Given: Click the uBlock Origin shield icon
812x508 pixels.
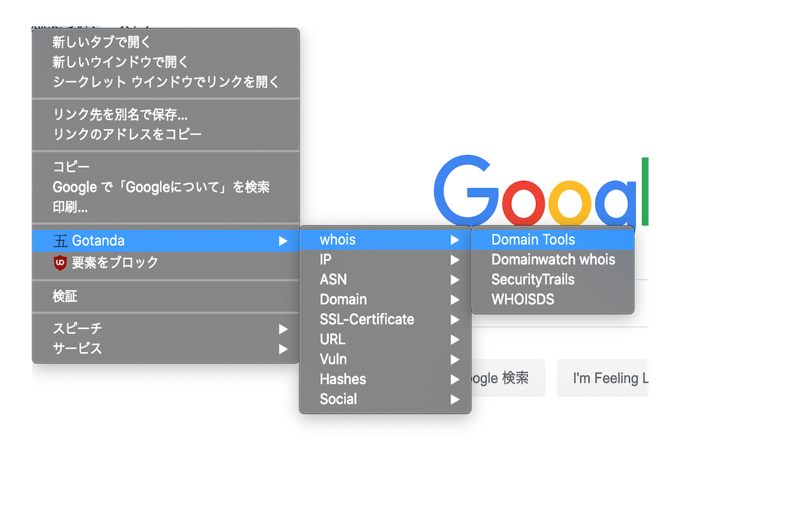Looking at the screenshot, I should coord(60,262).
